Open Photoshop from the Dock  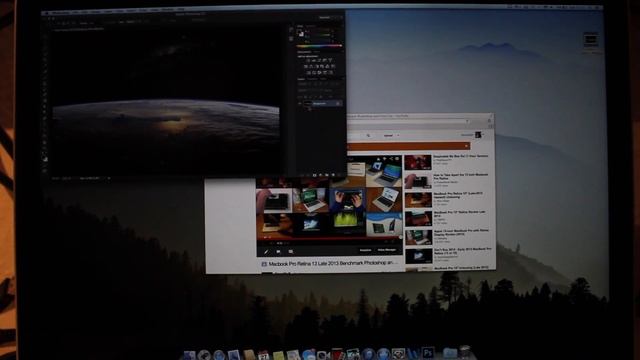pos(428,353)
